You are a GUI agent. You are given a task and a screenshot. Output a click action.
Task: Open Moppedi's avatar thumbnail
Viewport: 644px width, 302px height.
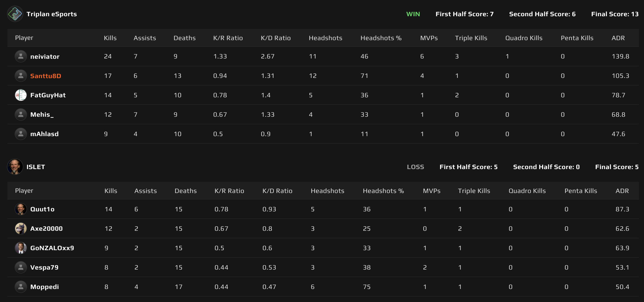tap(21, 287)
